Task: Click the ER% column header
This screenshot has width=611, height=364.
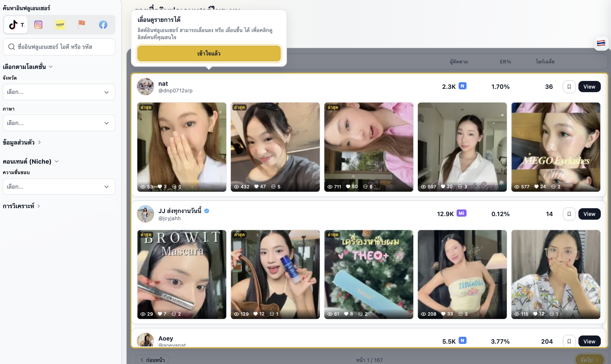Action: (x=506, y=62)
